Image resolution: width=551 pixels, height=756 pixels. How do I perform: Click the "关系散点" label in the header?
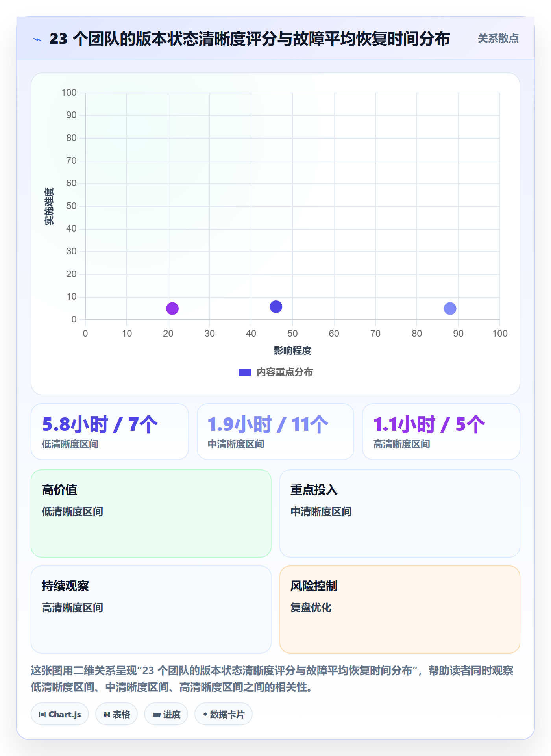click(498, 39)
